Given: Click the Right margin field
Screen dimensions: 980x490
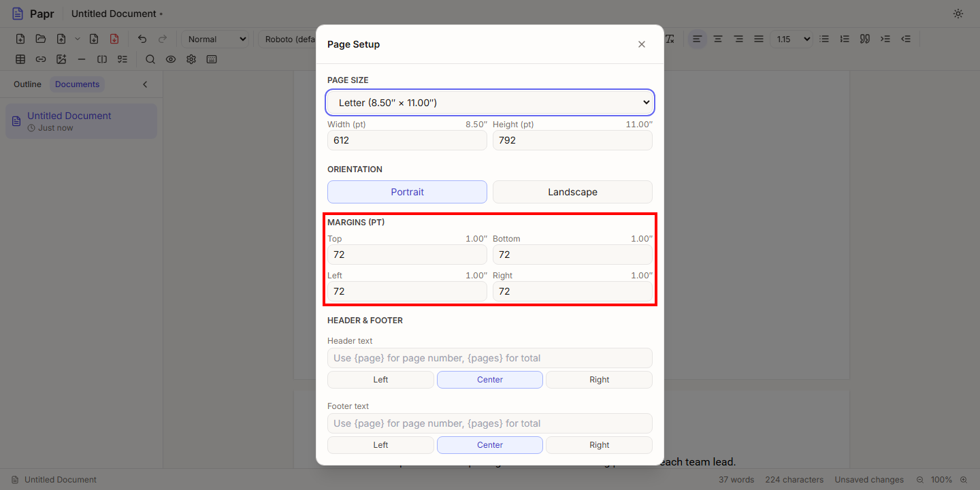Looking at the screenshot, I should [572, 291].
